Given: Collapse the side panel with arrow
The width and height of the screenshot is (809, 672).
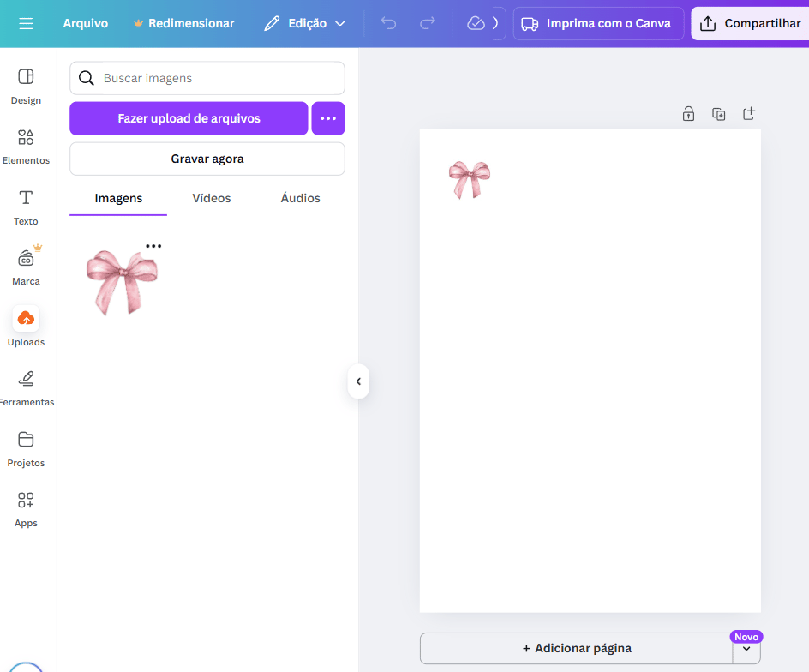Looking at the screenshot, I should click(x=358, y=381).
